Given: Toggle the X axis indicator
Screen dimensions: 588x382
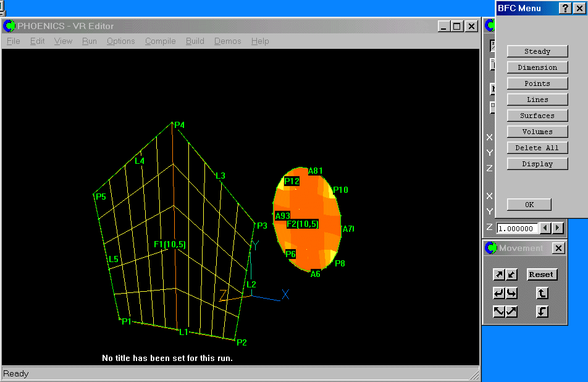Looking at the screenshot, I should tap(489, 137).
